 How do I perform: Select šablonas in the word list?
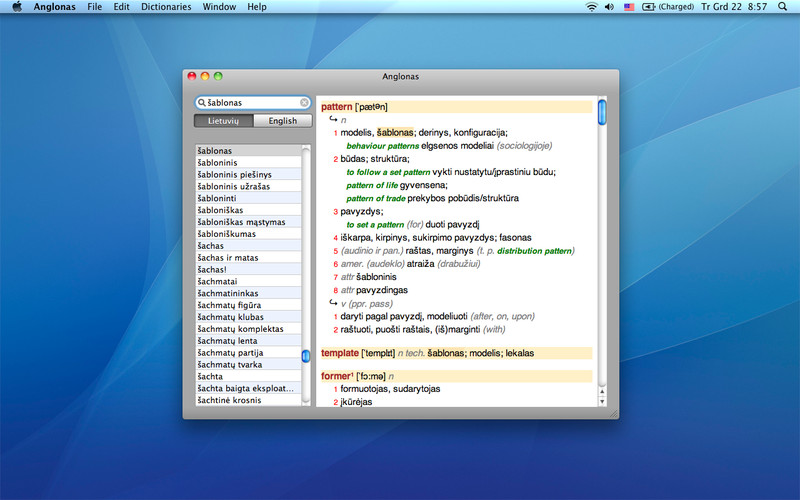(248, 151)
